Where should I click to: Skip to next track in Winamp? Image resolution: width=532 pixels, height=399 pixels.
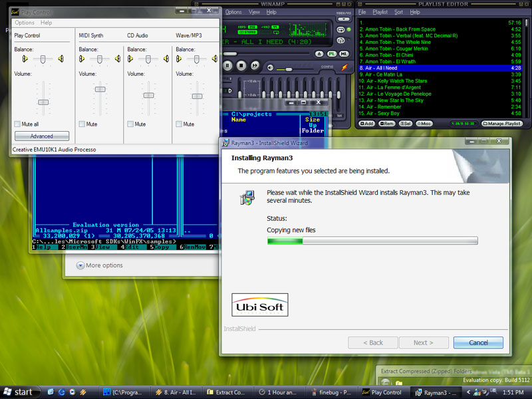[x=255, y=65]
